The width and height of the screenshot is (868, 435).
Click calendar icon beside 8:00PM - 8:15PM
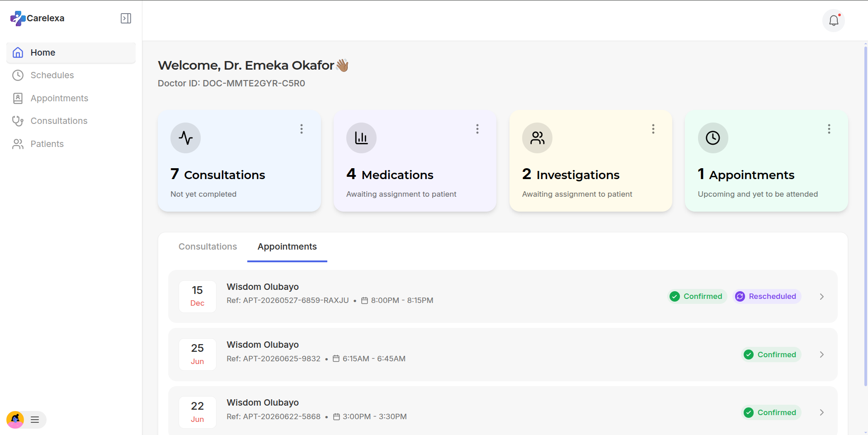pos(364,300)
